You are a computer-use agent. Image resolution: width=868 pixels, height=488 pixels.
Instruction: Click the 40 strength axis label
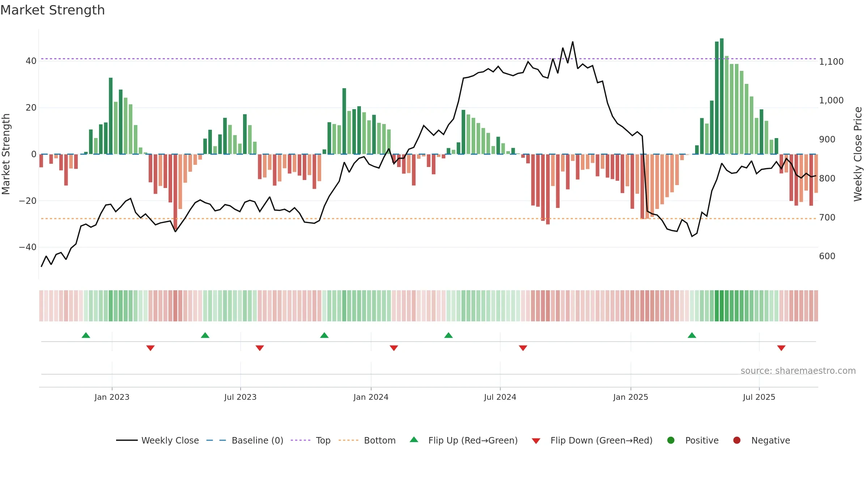click(x=31, y=61)
